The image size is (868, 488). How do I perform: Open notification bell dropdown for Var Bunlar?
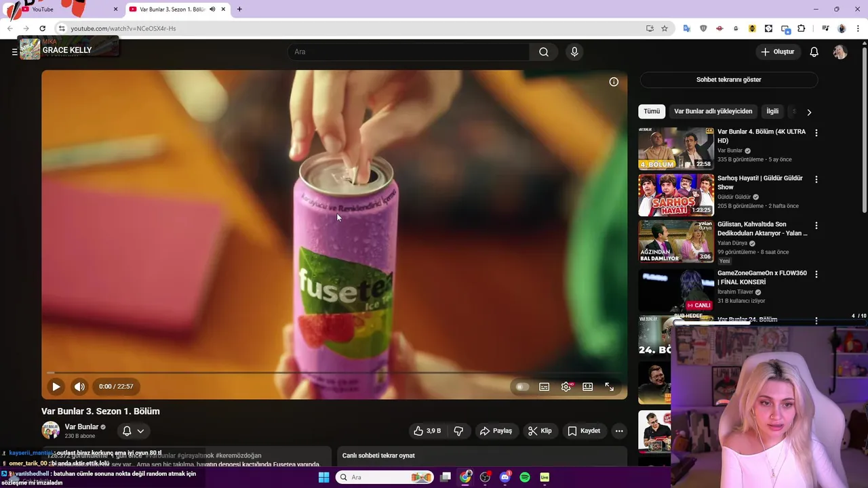coord(133,431)
